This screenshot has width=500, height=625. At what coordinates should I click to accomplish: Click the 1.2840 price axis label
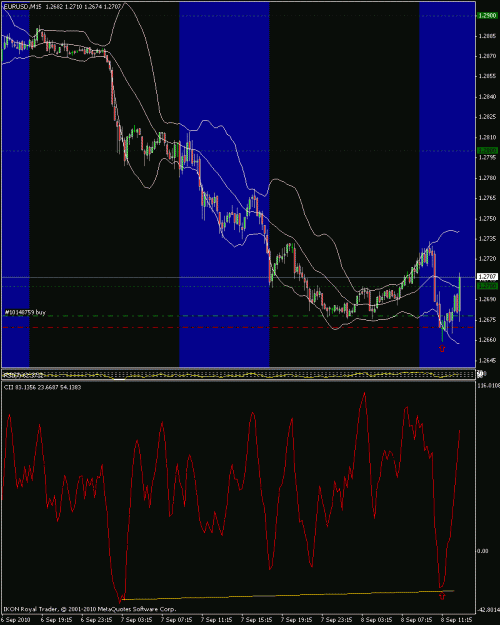(x=487, y=96)
